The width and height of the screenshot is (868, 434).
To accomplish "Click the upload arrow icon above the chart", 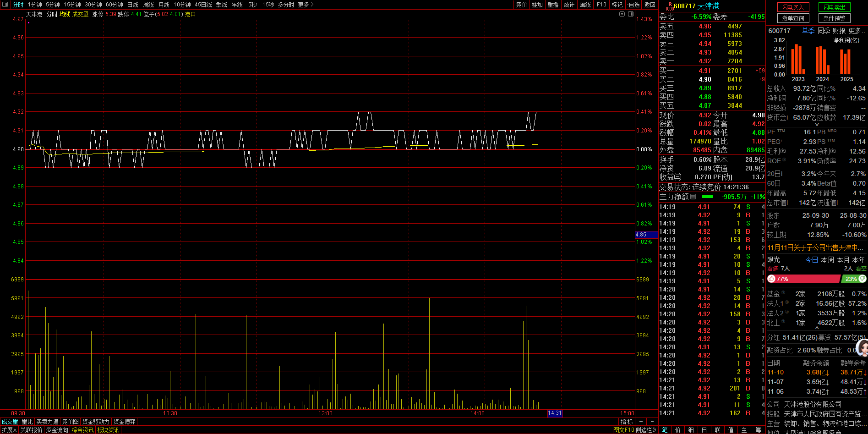I will point(622,14).
